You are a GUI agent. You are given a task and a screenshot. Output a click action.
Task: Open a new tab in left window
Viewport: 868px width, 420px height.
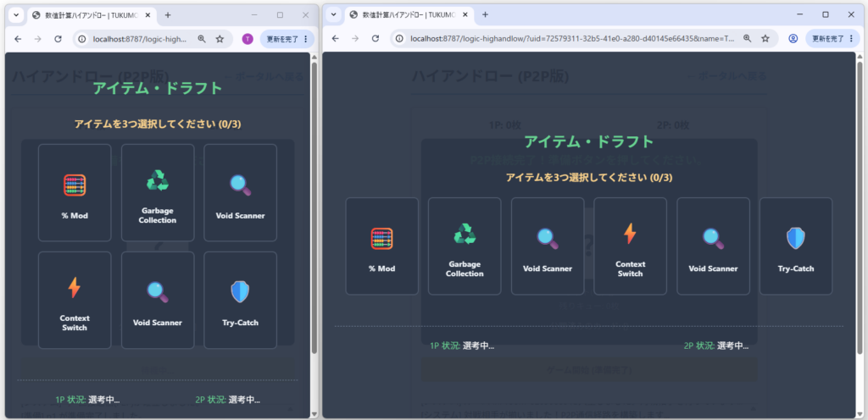[x=168, y=15]
